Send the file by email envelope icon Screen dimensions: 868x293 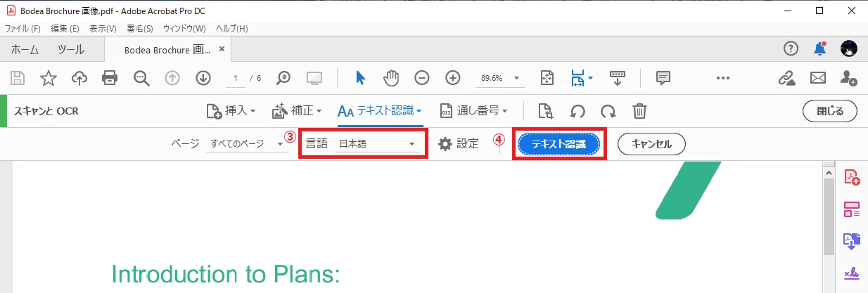coord(817,78)
